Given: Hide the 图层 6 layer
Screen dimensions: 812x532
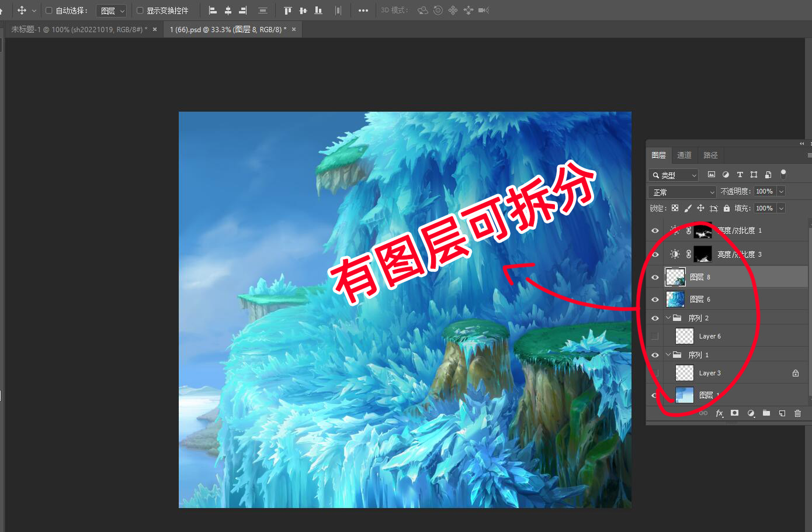Looking at the screenshot, I should click(655, 299).
